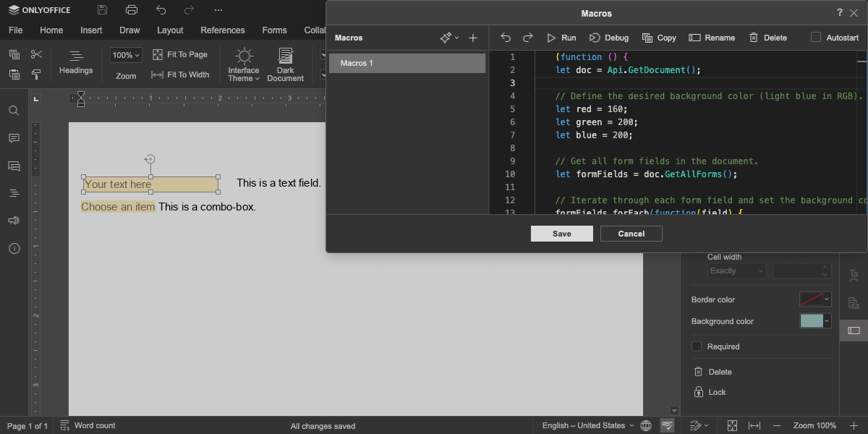Run the macro
This screenshot has width=868, height=434.
click(561, 38)
